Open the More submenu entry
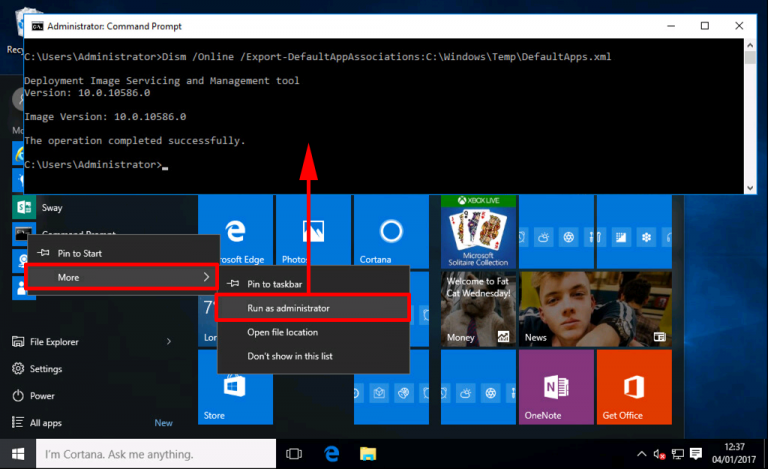This screenshot has height=469, width=768. (x=122, y=277)
